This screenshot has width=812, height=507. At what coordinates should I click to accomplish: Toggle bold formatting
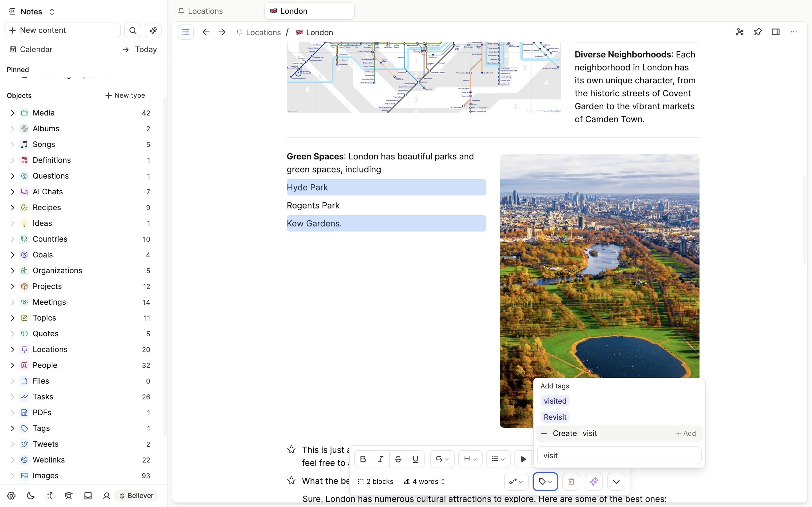pos(363,459)
